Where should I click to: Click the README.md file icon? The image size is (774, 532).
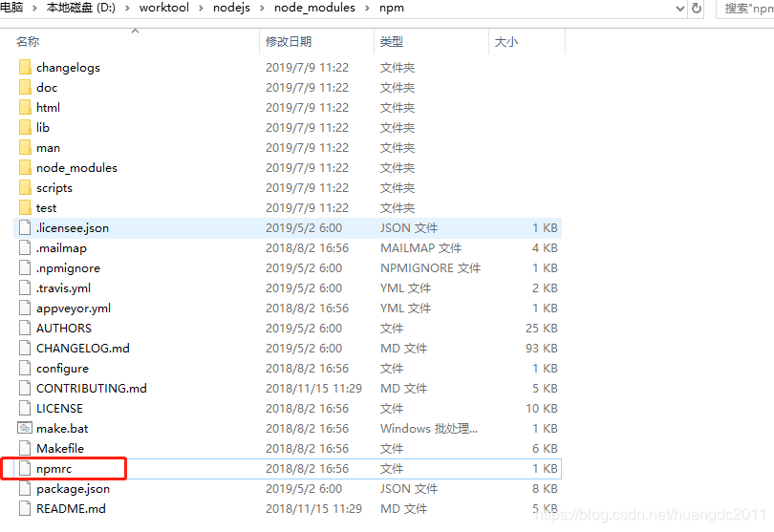click(x=25, y=508)
